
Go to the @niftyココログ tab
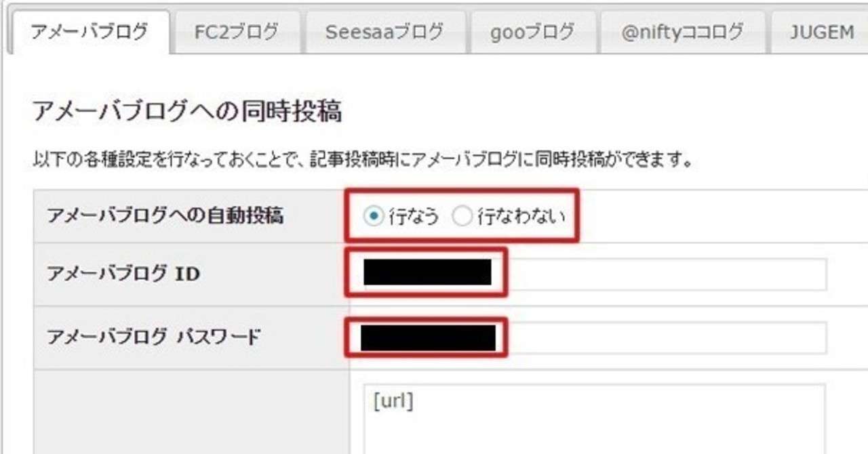(x=682, y=31)
